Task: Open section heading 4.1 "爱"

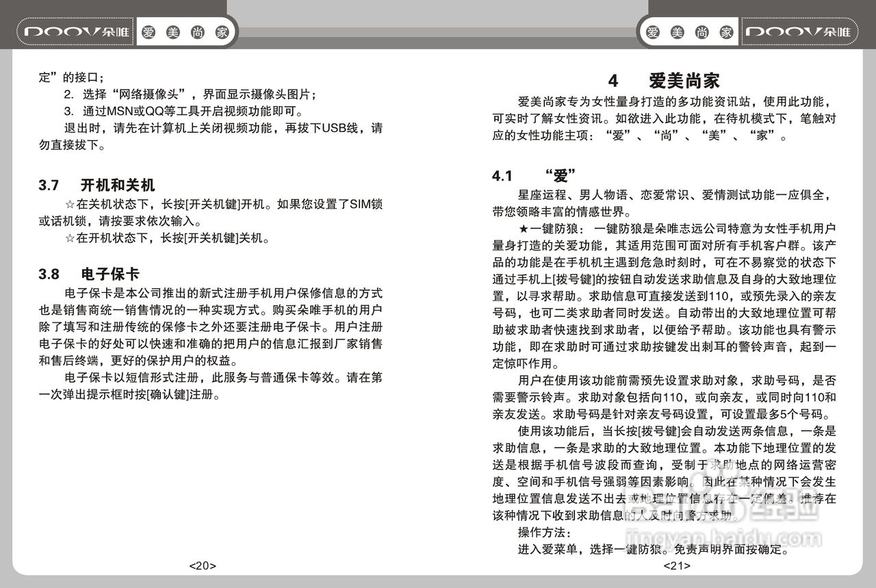Action: 532,173
